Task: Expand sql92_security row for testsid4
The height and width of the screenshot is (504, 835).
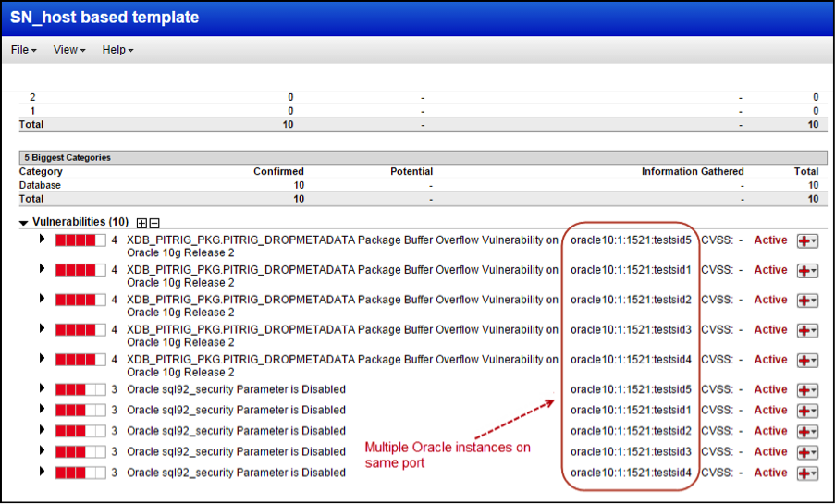Action: 42,471
